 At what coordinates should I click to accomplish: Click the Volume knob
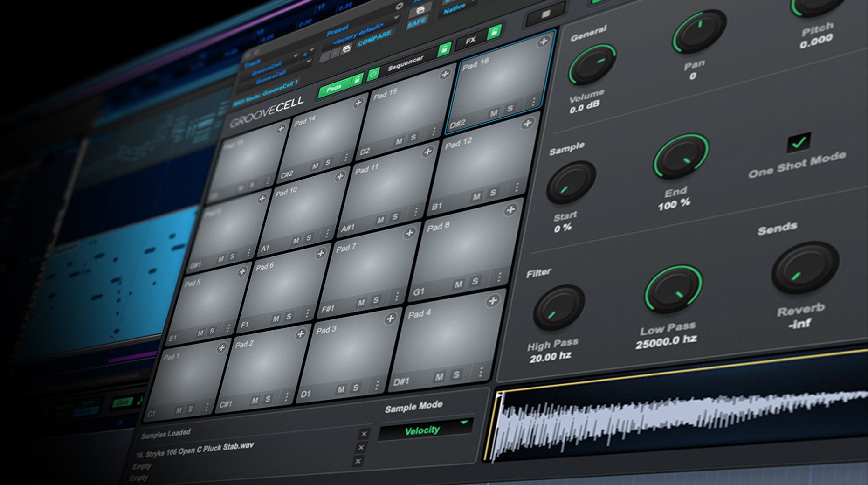pyautogui.click(x=592, y=64)
